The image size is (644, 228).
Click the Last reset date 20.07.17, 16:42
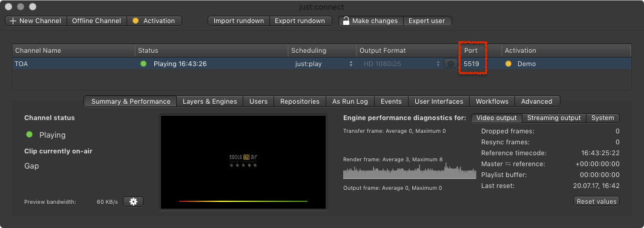[596, 186]
